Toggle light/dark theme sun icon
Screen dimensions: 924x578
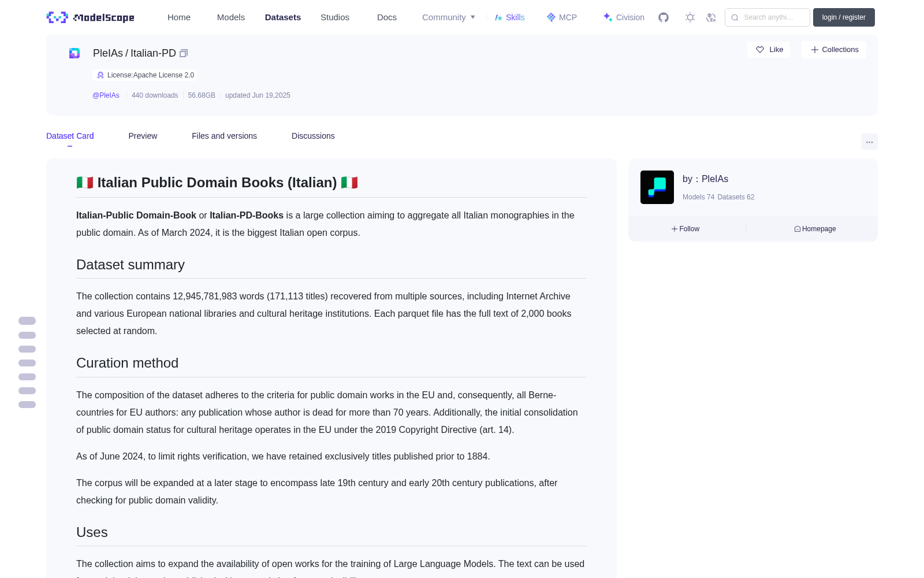[x=690, y=17]
